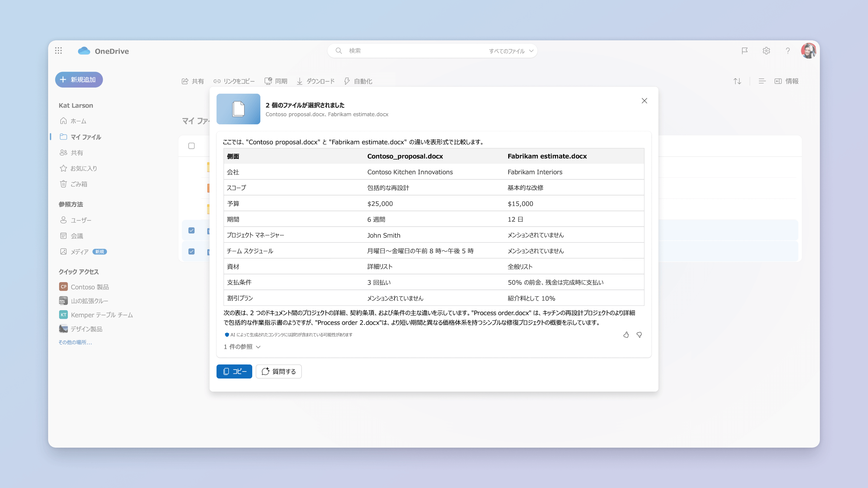Click the Fabrikam estimate.docx column header
Viewport: 868px width, 488px height.
pos(547,156)
